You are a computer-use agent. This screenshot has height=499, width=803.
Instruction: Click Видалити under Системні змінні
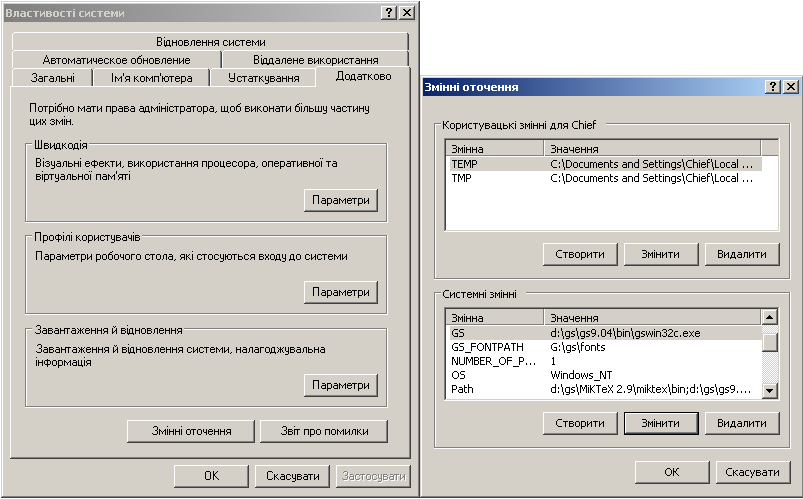(741, 423)
